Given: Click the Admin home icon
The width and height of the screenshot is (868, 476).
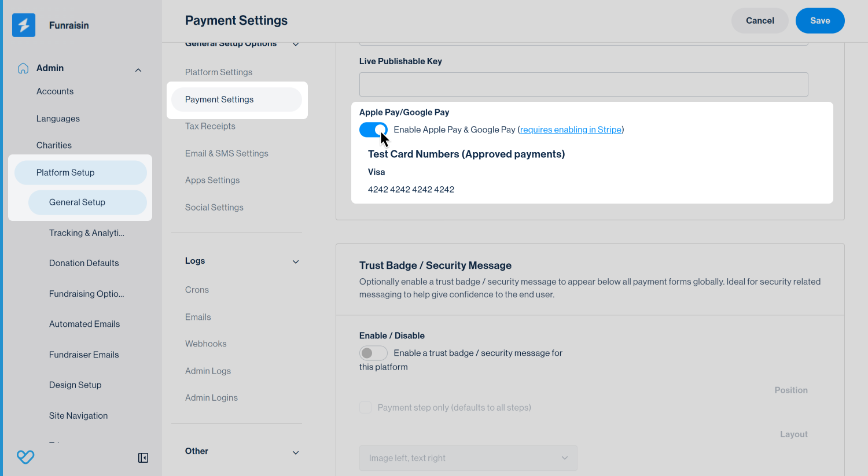Looking at the screenshot, I should point(23,68).
